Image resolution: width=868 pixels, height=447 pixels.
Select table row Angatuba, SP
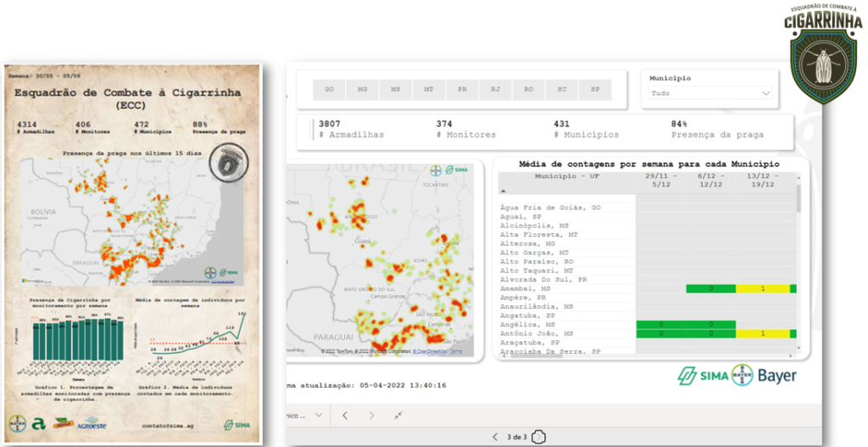point(527,316)
